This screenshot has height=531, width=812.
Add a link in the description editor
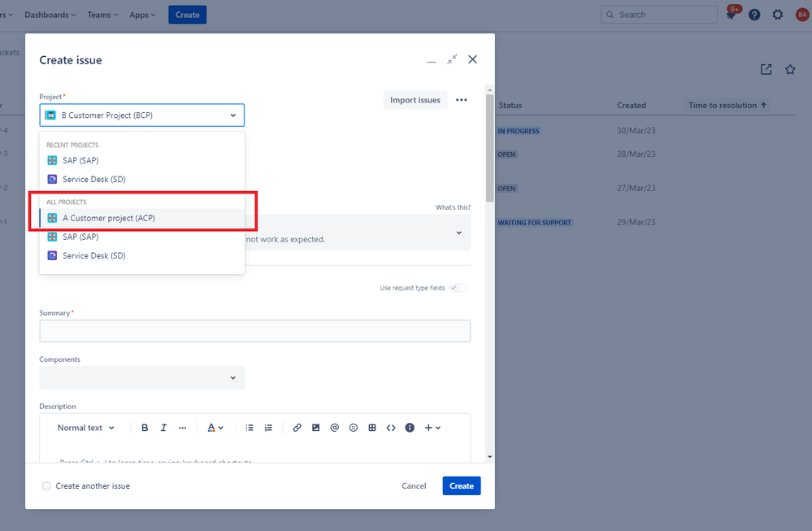[x=297, y=428]
